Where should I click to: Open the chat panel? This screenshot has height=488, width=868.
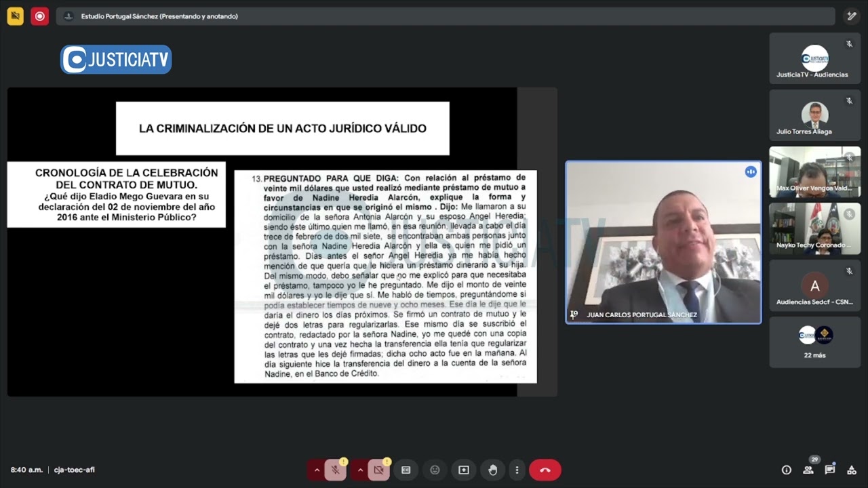pyautogui.click(x=830, y=470)
